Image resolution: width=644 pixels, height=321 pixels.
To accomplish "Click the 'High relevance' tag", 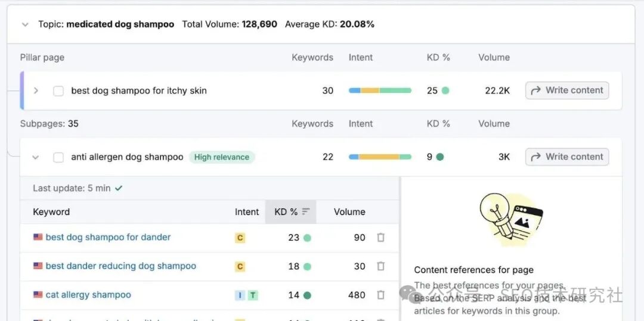I will [222, 157].
